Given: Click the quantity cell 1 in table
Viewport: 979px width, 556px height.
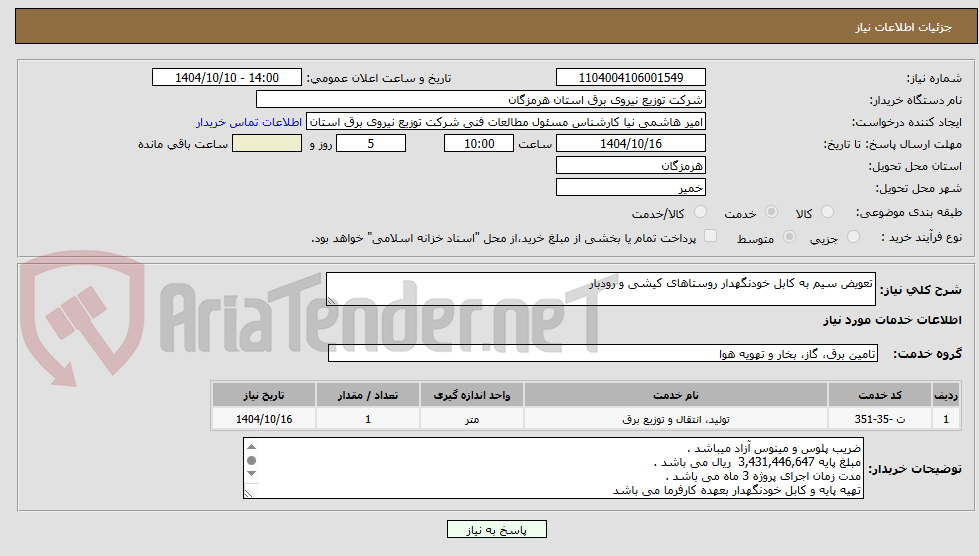Looking at the screenshot, I should coord(368,419).
